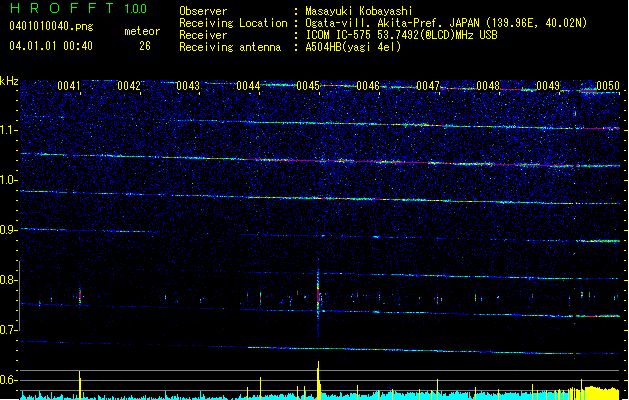This screenshot has width=629, height=400.
Task: Click the Receiving antenna label
Action: point(230,47)
